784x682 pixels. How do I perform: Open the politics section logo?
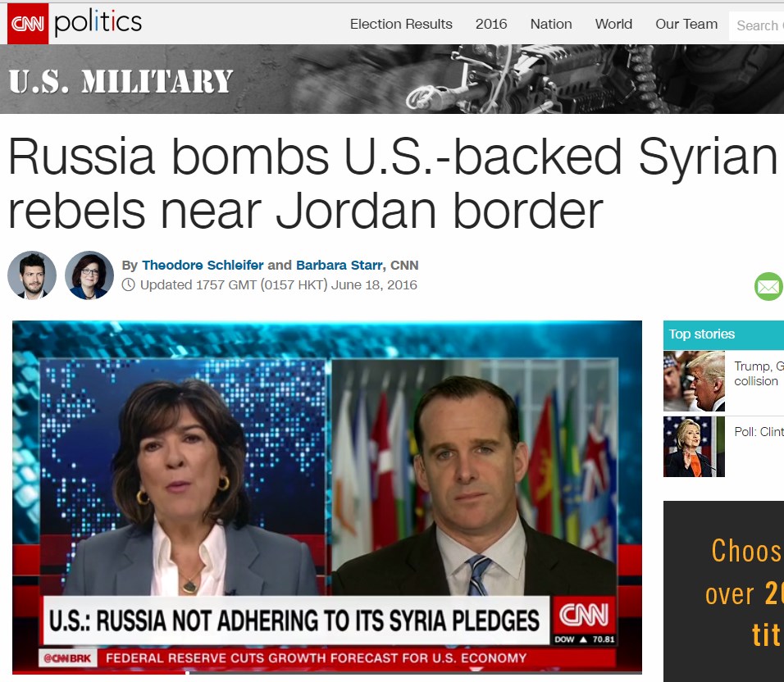pyautogui.click(x=98, y=23)
